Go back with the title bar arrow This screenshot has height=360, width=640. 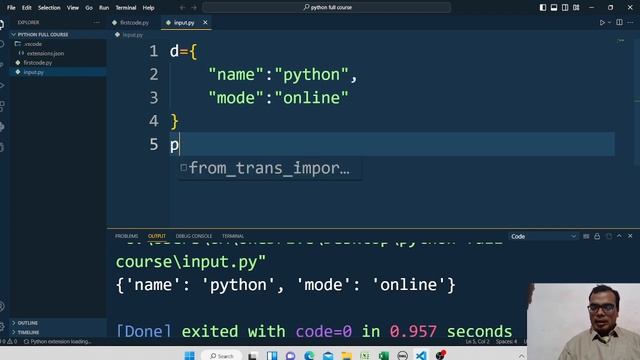tap(182, 7)
